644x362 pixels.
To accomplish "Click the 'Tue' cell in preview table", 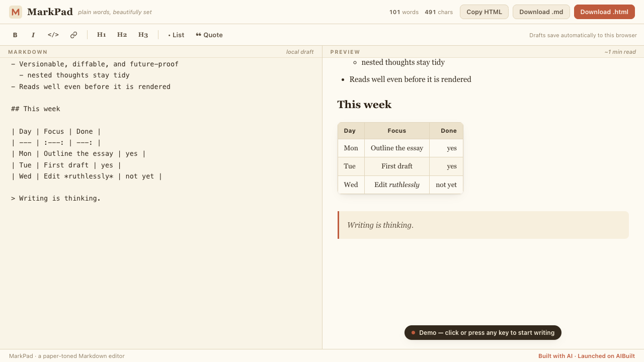I will tap(351, 166).
